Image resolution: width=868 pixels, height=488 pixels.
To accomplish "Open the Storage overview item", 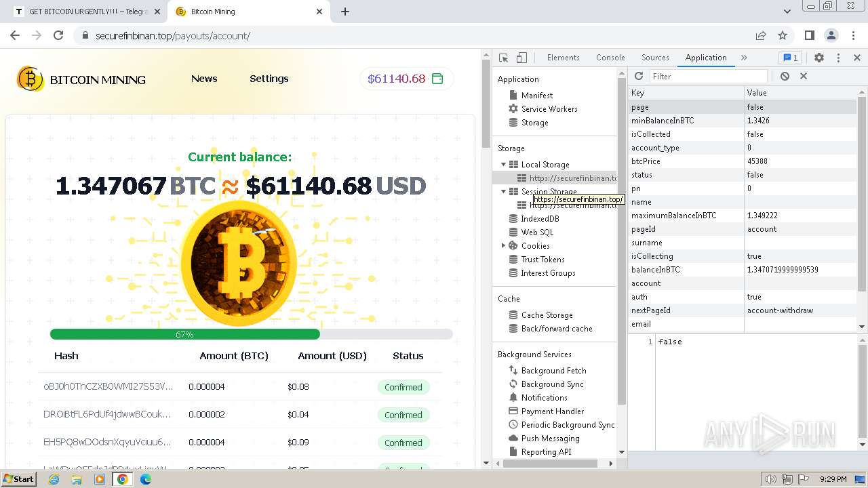I will click(x=534, y=123).
